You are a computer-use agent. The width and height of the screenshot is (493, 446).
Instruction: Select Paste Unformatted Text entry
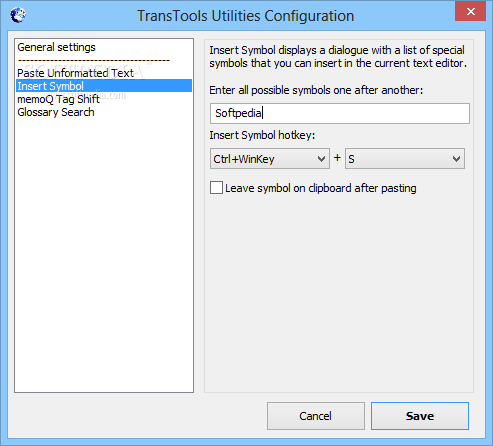click(x=75, y=73)
